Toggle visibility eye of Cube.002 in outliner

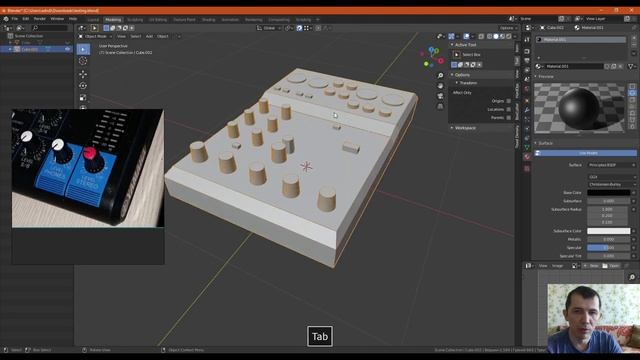[67, 49]
